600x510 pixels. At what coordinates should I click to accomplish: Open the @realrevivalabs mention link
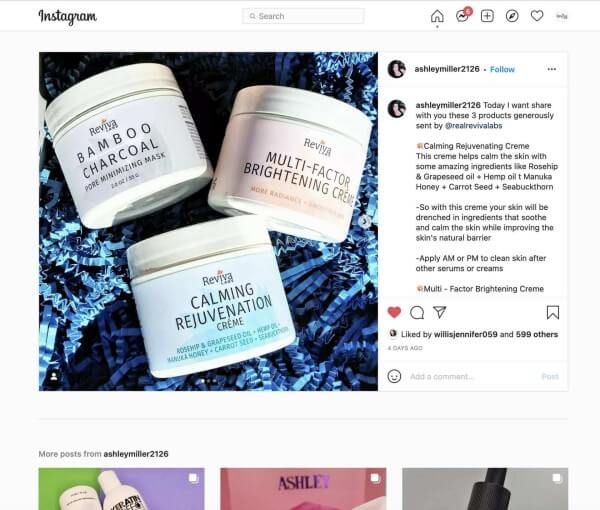click(x=473, y=125)
